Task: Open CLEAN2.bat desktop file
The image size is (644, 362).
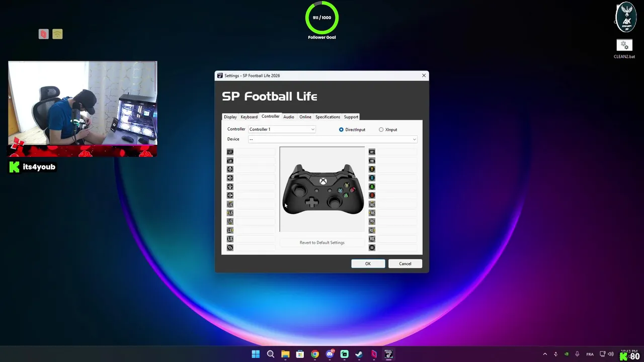Action: point(624,49)
